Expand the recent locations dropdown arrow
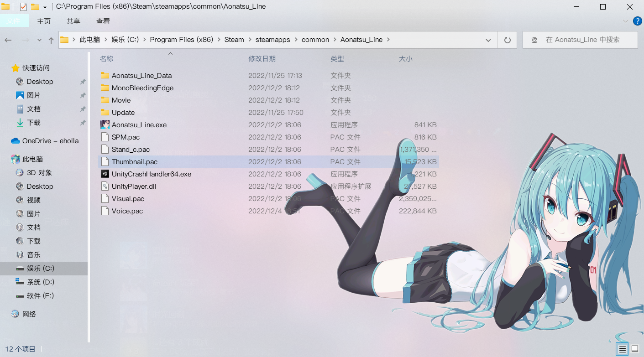This screenshot has width=644, height=357. (x=39, y=40)
